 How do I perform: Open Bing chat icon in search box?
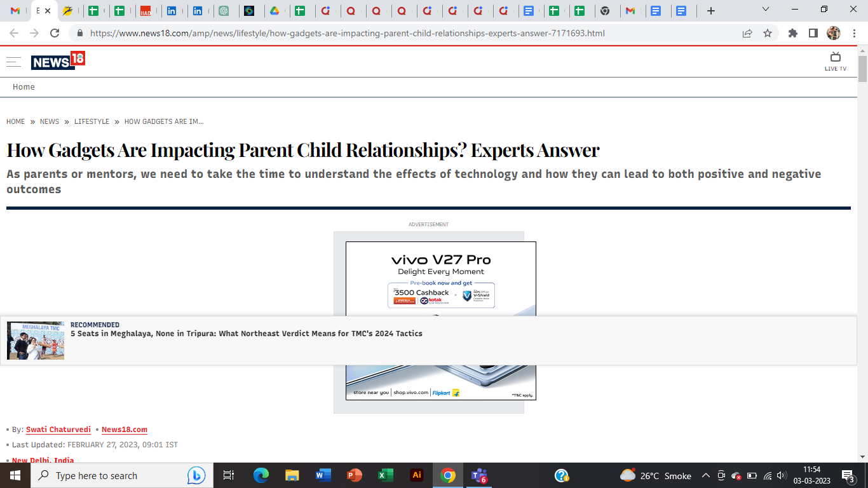pyautogui.click(x=196, y=475)
